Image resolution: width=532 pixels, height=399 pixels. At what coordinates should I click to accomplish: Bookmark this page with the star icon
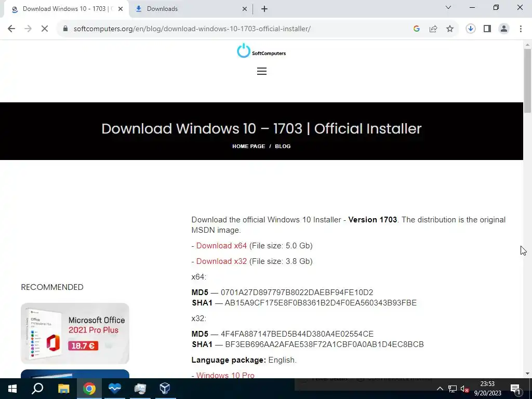[x=450, y=29]
